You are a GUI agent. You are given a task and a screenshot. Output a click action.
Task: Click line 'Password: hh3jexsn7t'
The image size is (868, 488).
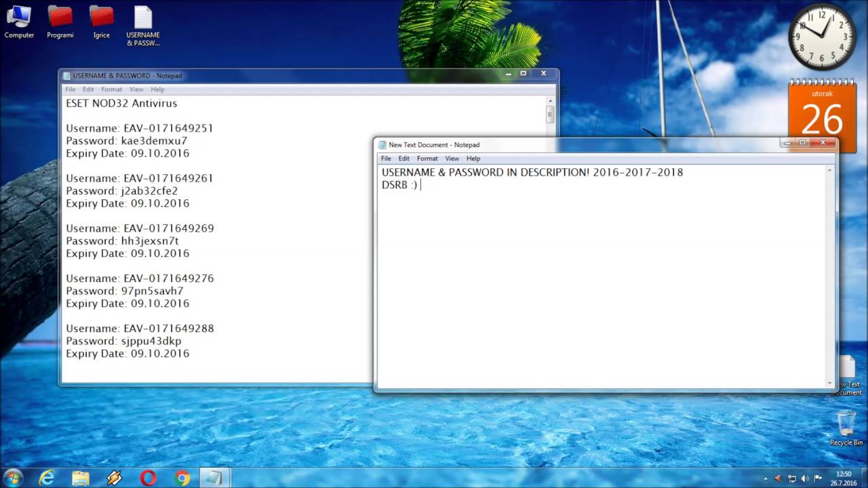[x=122, y=241]
